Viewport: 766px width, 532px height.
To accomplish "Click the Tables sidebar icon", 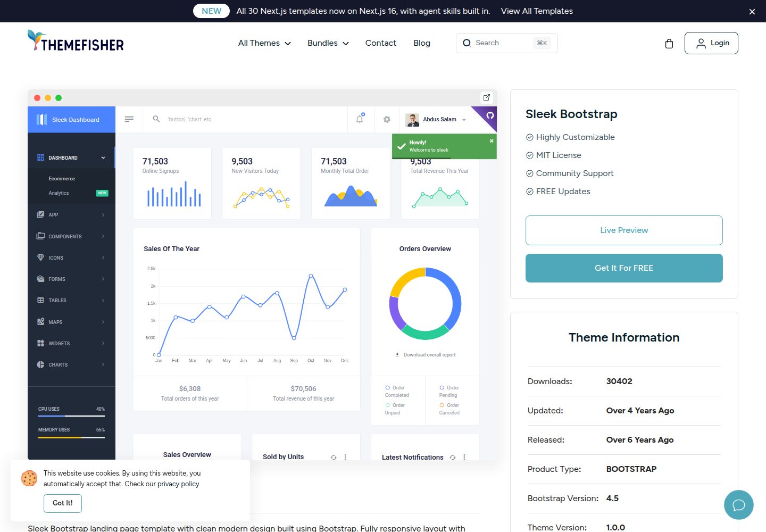I will pos(40,300).
